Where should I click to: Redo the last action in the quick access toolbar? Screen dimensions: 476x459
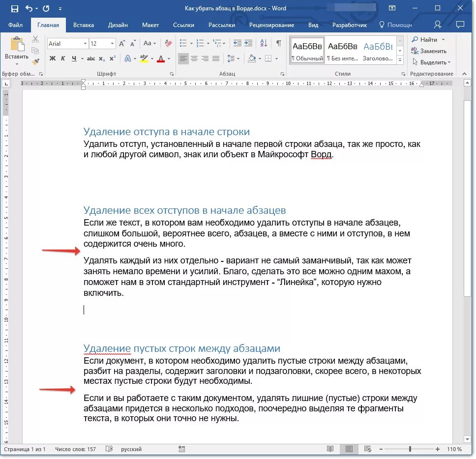(x=46, y=8)
